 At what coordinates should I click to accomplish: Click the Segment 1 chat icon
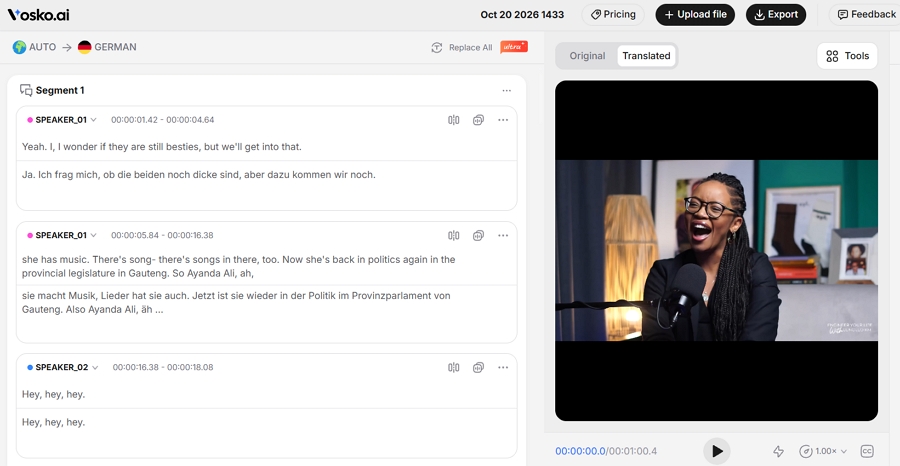click(26, 90)
